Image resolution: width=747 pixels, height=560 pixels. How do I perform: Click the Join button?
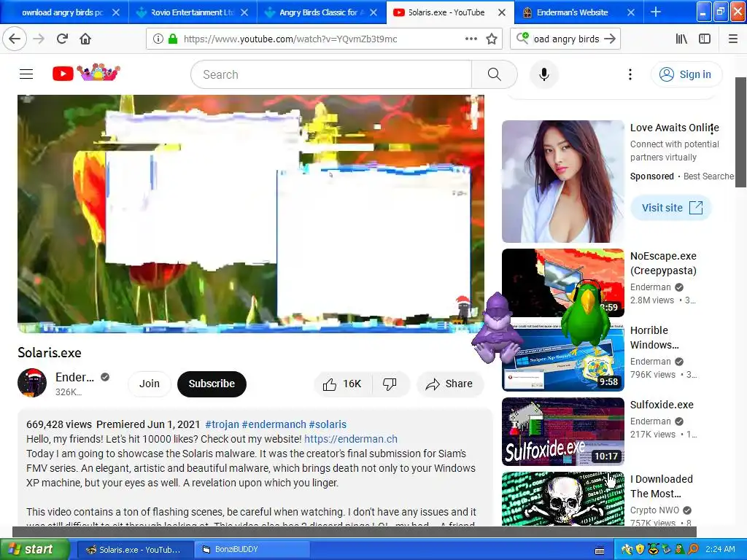tap(149, 384)
